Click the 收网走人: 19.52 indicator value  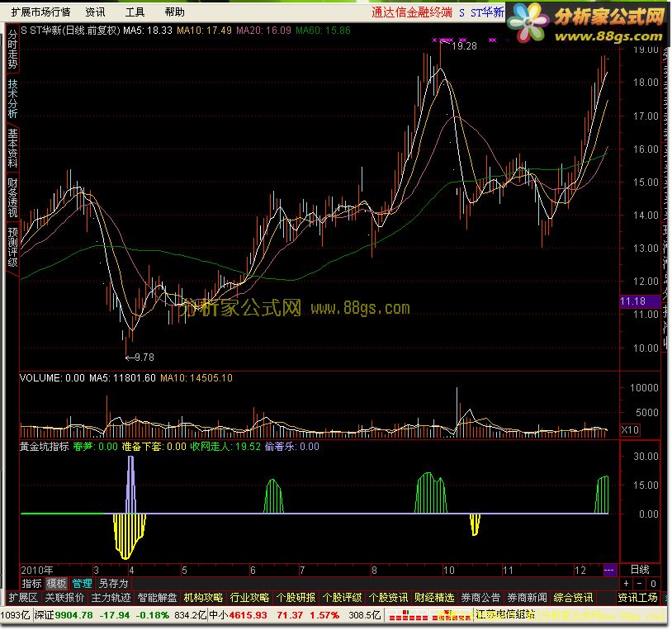point(225,447)
